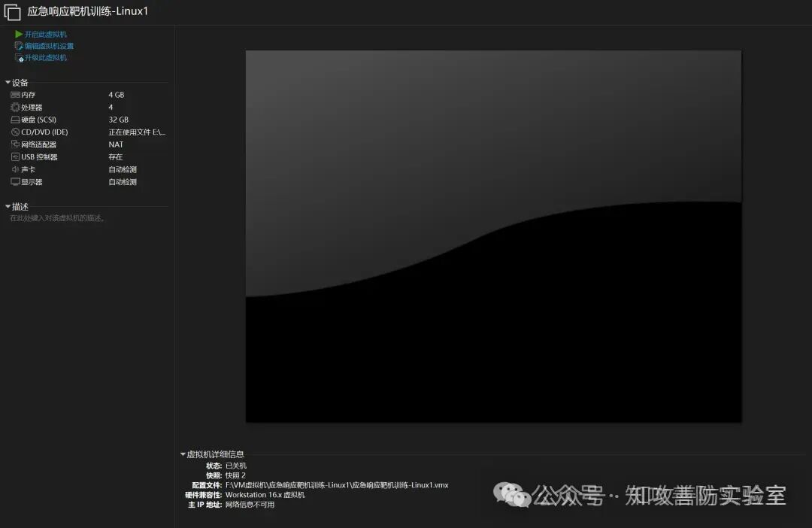This screenshot has width=812, height=528.
Task: Click the network adapter (网络适配器) icon
Action: point(15,144)
